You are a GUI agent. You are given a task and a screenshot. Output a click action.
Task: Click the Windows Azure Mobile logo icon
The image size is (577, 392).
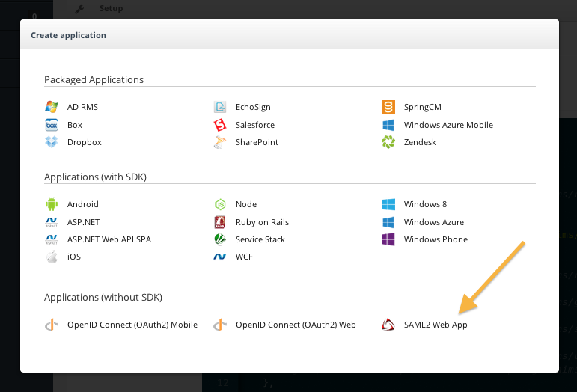[388, 125]
